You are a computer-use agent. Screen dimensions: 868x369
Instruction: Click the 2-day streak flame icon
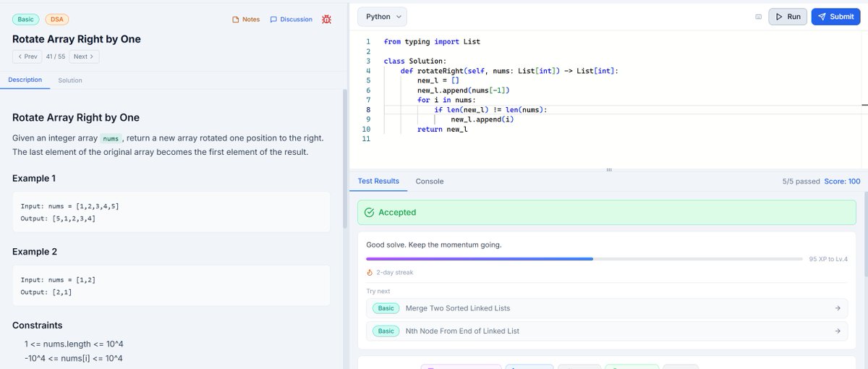coord(370,273)
